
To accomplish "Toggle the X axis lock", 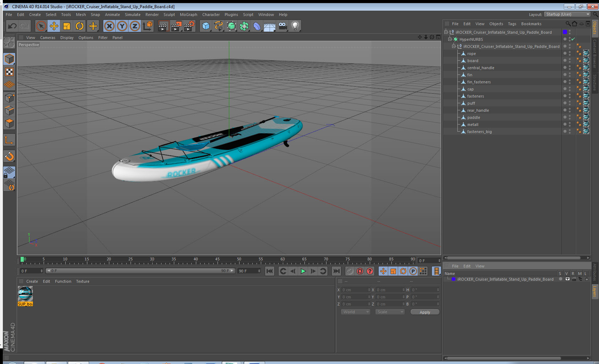I will [109, 26].
